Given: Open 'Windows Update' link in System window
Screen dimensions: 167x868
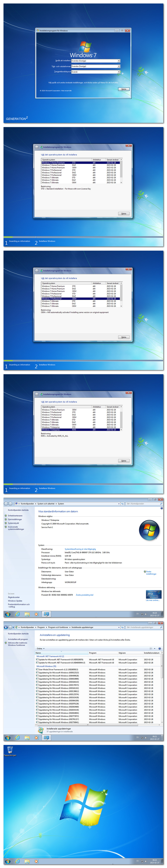Looking at the screenshot, I should coord(15,601).
